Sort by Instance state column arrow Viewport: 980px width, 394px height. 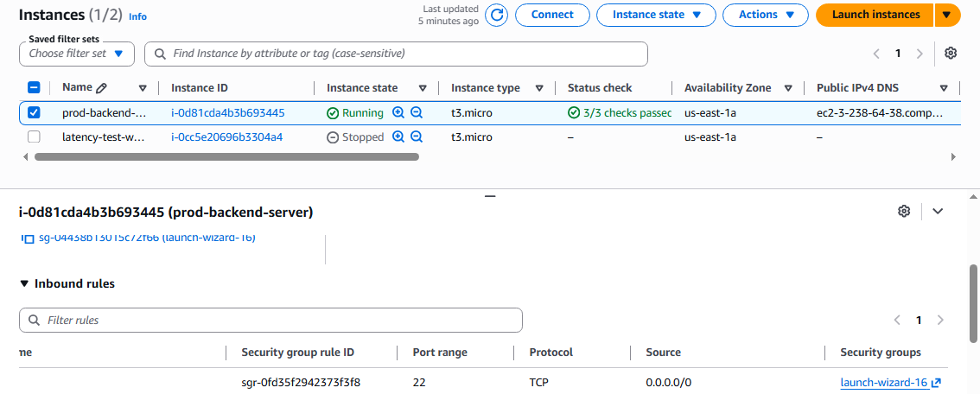[x=423, y=88]
